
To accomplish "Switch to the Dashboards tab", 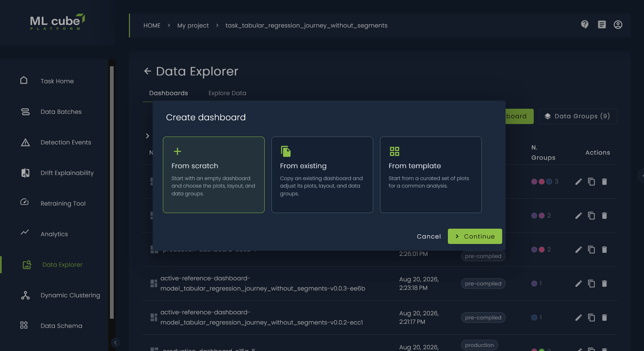I will click(169, 93).
